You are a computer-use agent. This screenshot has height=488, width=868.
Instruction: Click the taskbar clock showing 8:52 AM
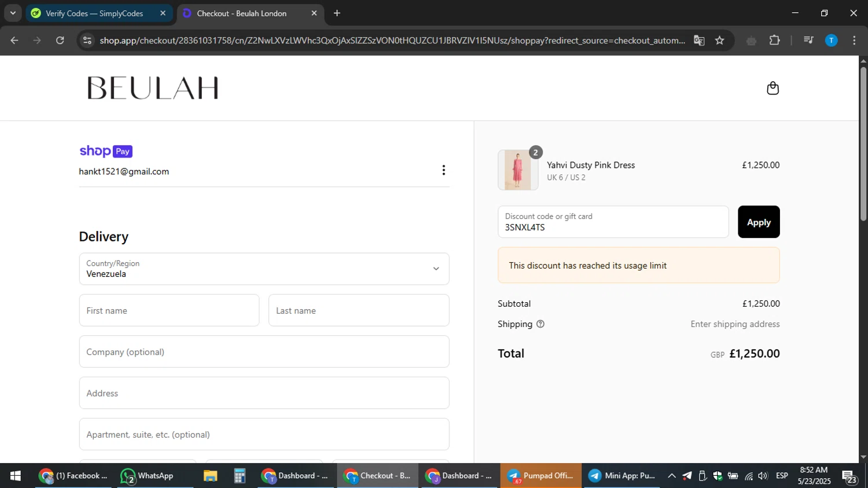(x=814, y=476)
